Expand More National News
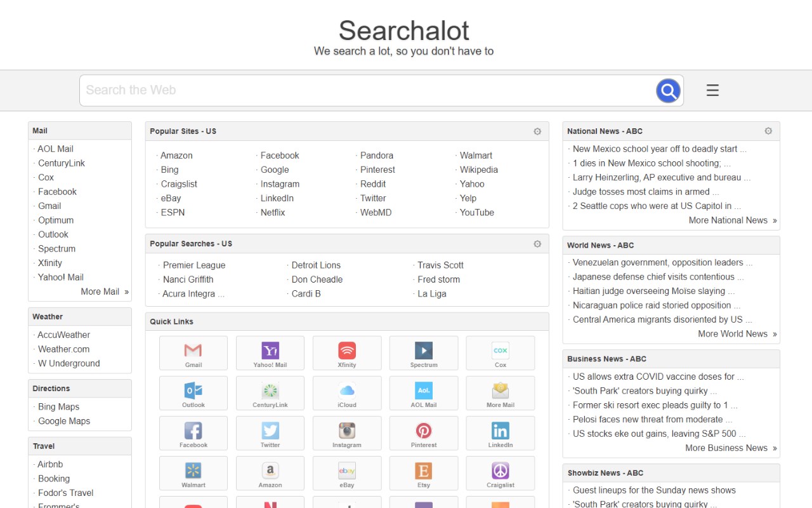Image resolution: width=812 pixels, height=508 pixels. click(732, 220)
